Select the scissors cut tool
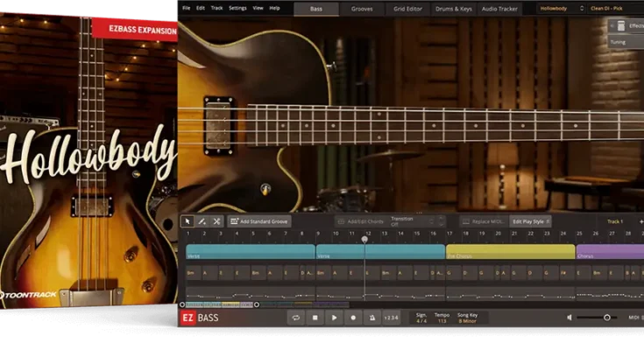The image size is (644, 350). [x=216, y=221]
